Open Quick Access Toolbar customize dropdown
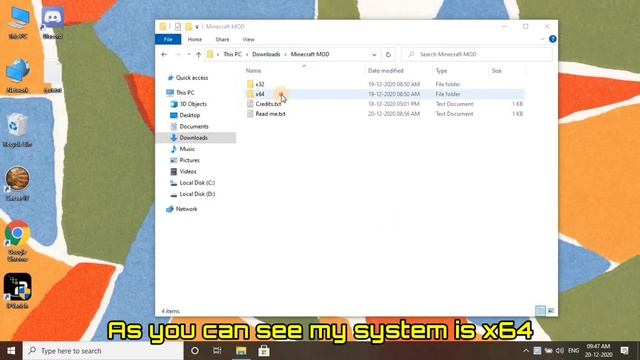Viewport: 640px width, 360px height. tap(197, 27)
